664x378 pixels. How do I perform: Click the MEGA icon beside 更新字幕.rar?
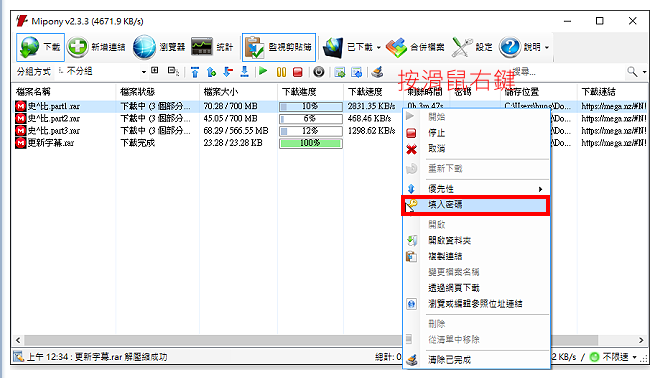21,143
